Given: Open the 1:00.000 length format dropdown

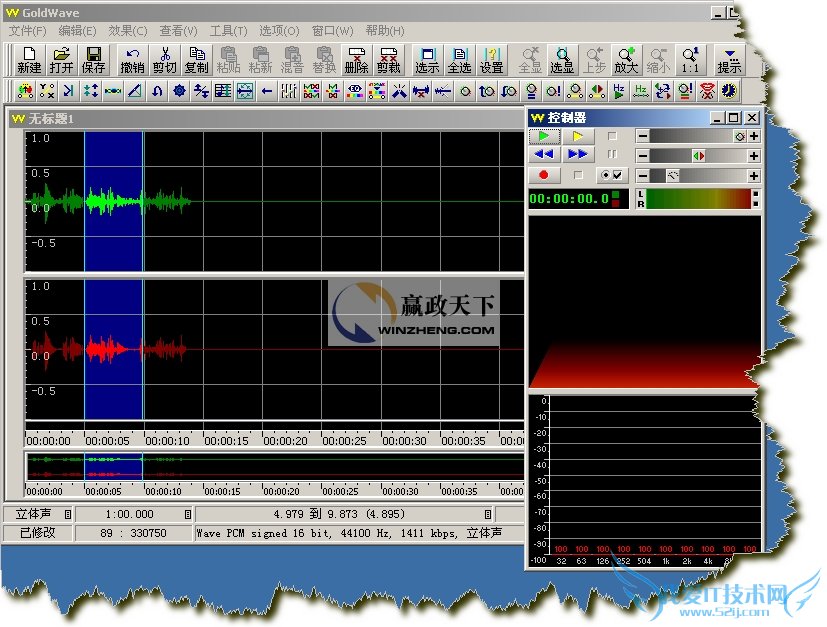Looking at the screenshot, I should click(187, 514).
